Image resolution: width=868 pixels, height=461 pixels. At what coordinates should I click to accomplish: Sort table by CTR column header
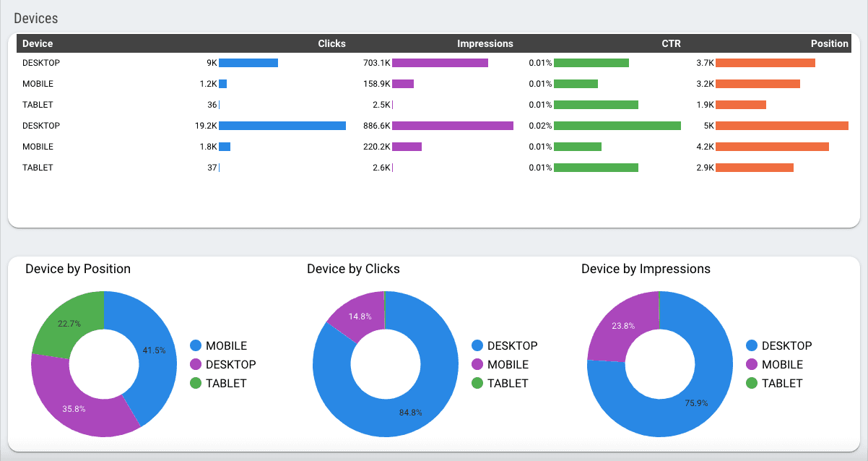(x=671, y=43)
